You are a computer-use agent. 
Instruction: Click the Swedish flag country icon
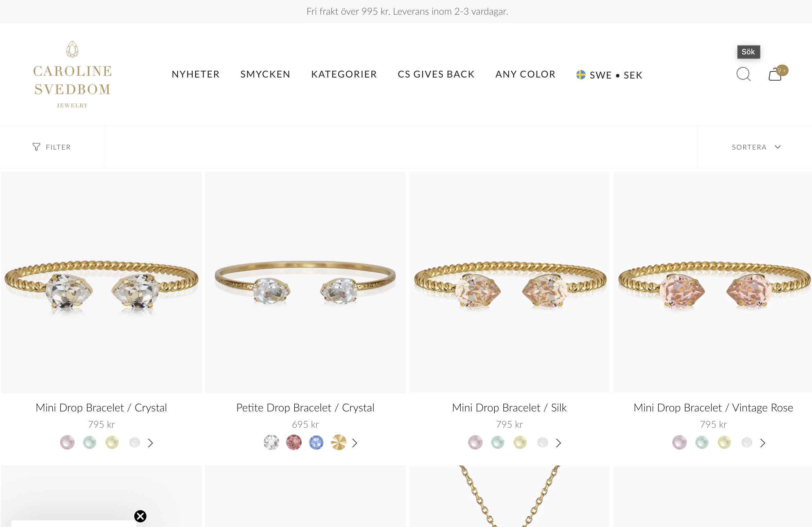point(581,74)
